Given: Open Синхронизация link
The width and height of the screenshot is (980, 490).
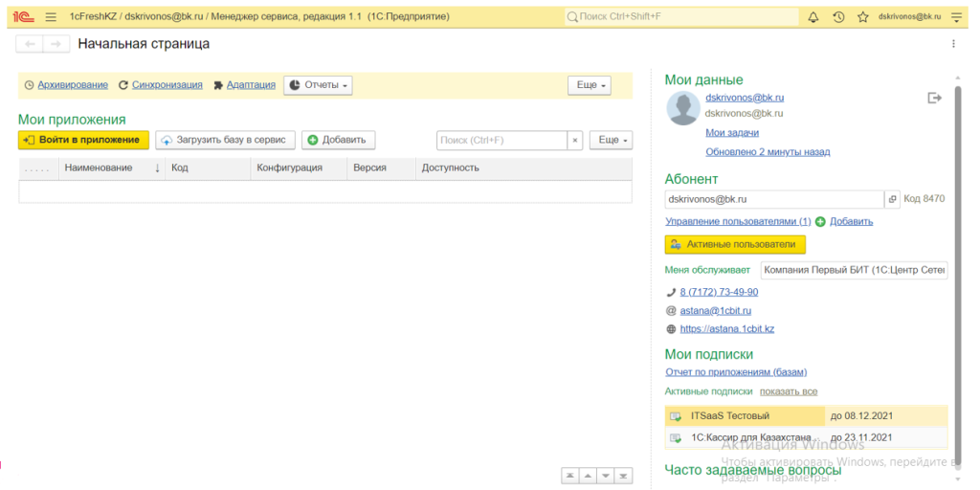Looking at the screenshot, I should [167, 85].
